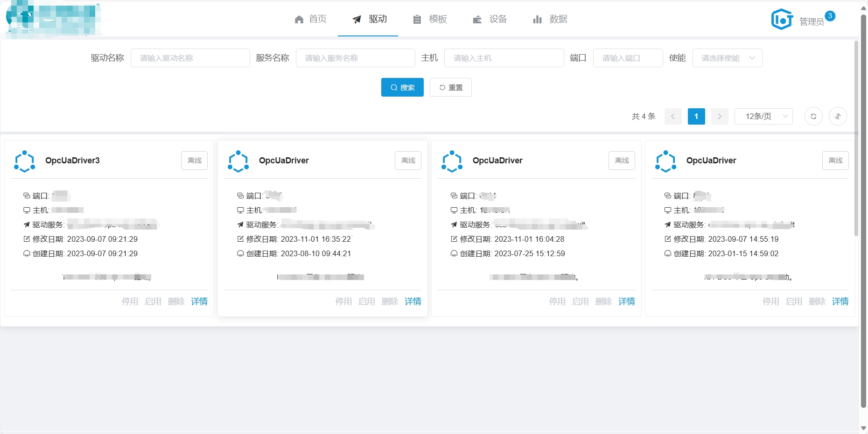Screen dimensions: 868x434
Task: Click the blurred company logo top-left
Action: point(53,19)
